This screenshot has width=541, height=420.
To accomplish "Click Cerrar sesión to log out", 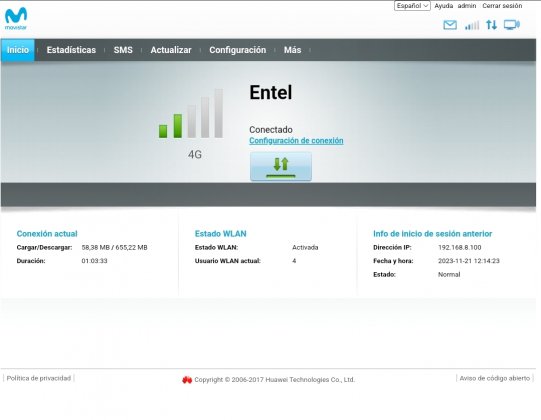I will [x=502, y=6].
